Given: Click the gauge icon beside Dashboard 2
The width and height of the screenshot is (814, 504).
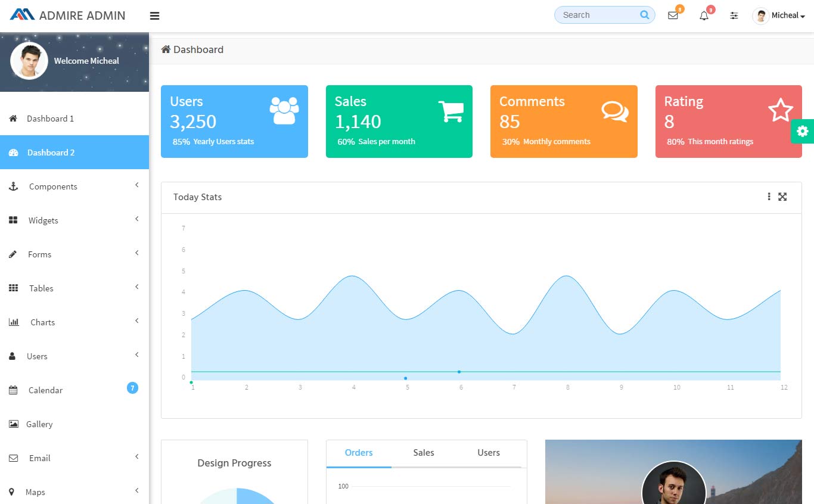Looking at the screenshot, I should pos(13,153).
